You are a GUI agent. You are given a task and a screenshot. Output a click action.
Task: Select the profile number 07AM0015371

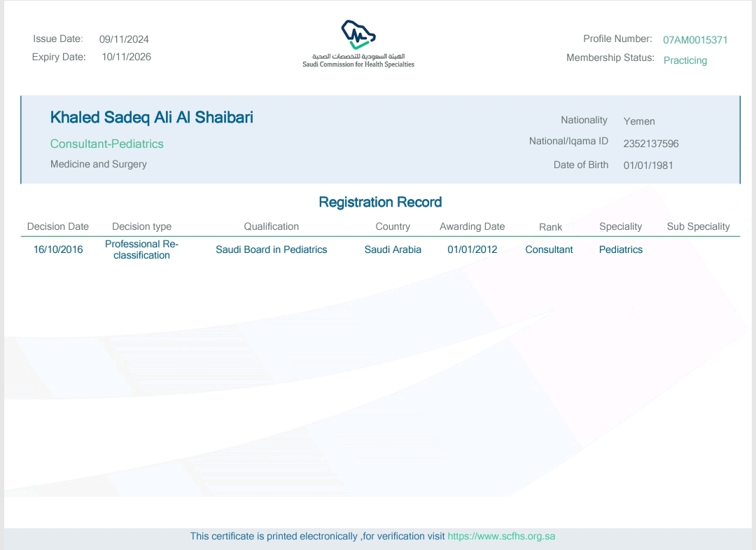coord(695,40)
